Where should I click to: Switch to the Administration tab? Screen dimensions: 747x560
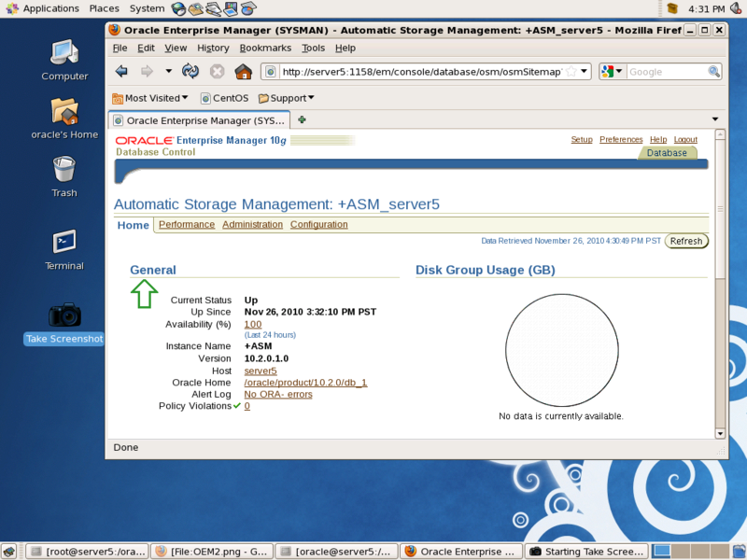tap(252, 224)
